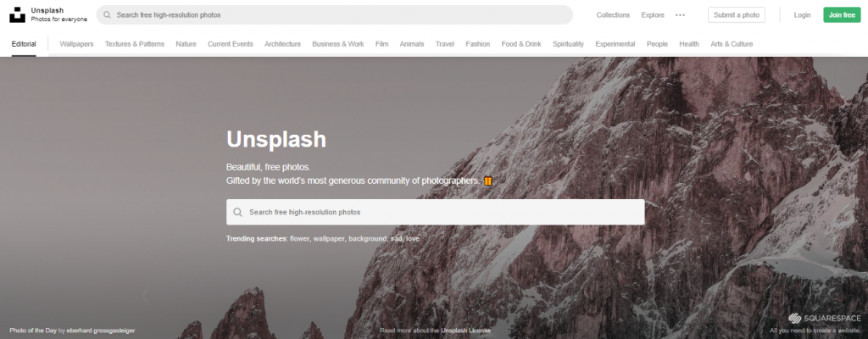Open the Unsplash License link
The height and width of the screenshot is (339, 868).
click(465, 331)
